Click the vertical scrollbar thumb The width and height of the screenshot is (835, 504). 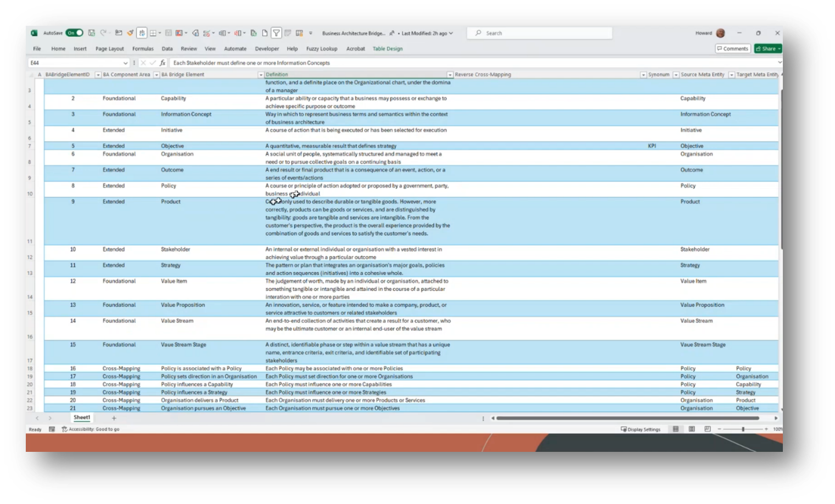tap(781, 169)
